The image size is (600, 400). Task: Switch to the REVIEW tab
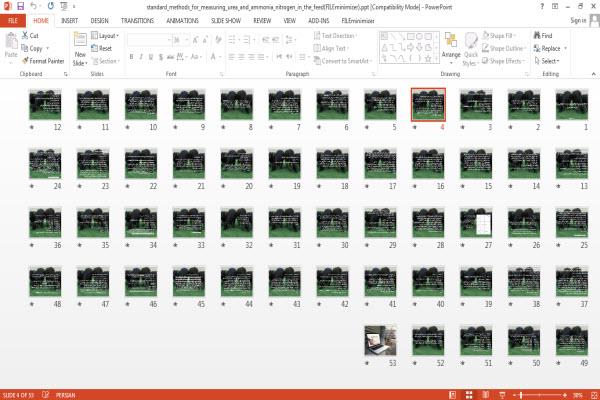click(x=262, y=21)
